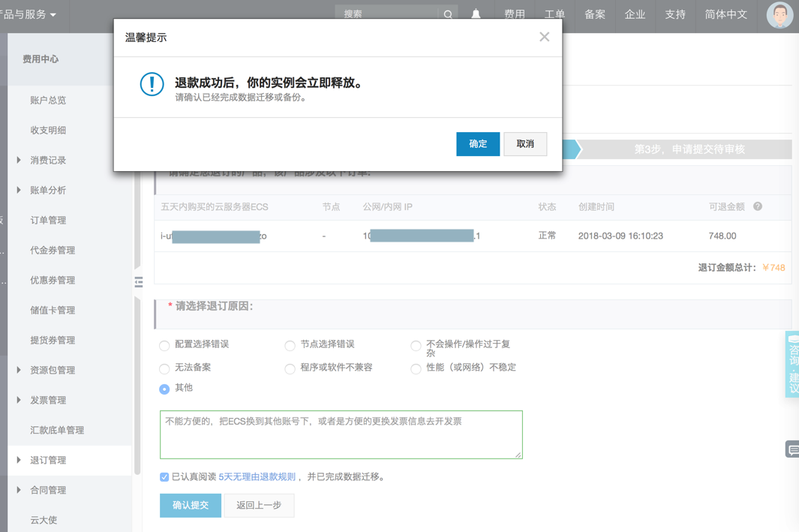This screenshot has width=799, height=532.
Task: Expand 账单分析 sidebar arrow
Action: [19, 190]
